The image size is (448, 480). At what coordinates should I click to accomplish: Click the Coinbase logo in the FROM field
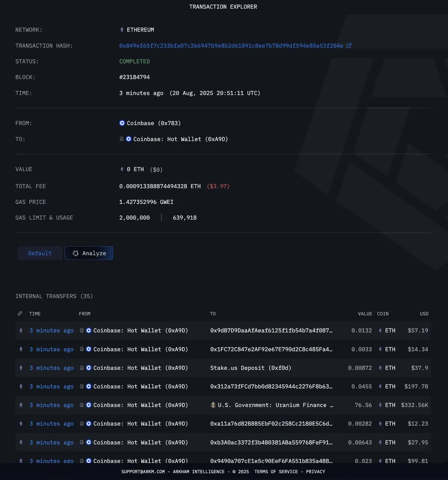[122, 123]
